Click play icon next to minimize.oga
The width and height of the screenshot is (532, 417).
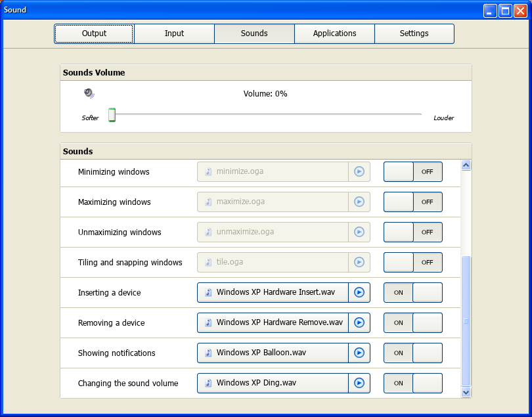click(359, 171)
